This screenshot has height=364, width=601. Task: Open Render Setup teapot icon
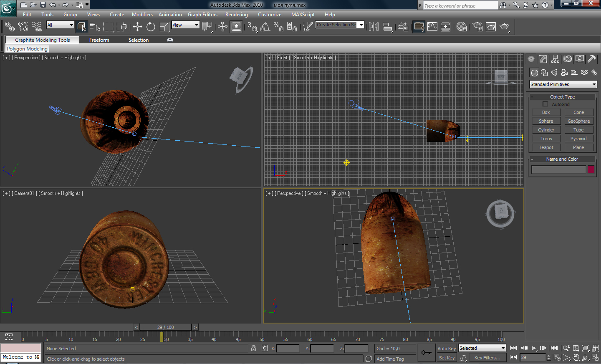pyautogui.click(x=477, y=27)
